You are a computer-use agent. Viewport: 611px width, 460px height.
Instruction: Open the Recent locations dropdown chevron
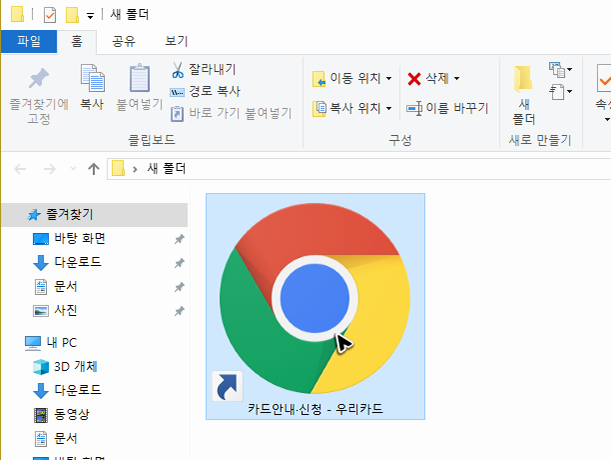click(73, 169)
